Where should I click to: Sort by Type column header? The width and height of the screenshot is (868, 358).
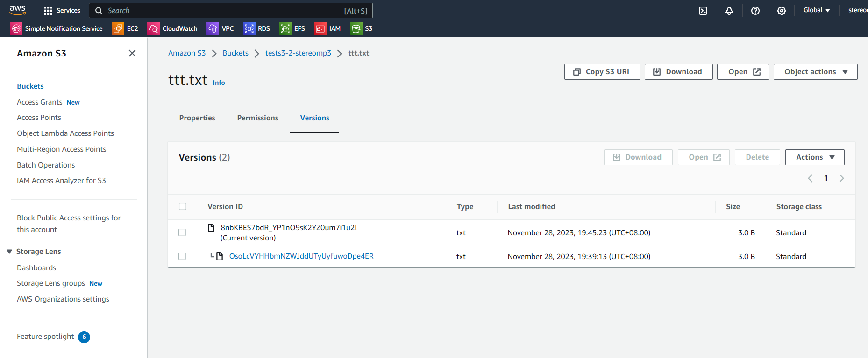pos(465,207)
